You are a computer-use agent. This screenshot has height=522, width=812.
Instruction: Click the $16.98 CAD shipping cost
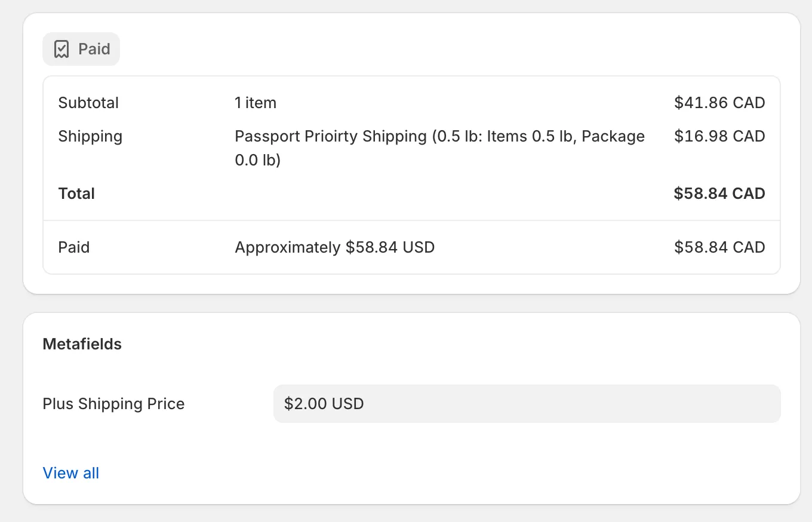tap(719, 136)
